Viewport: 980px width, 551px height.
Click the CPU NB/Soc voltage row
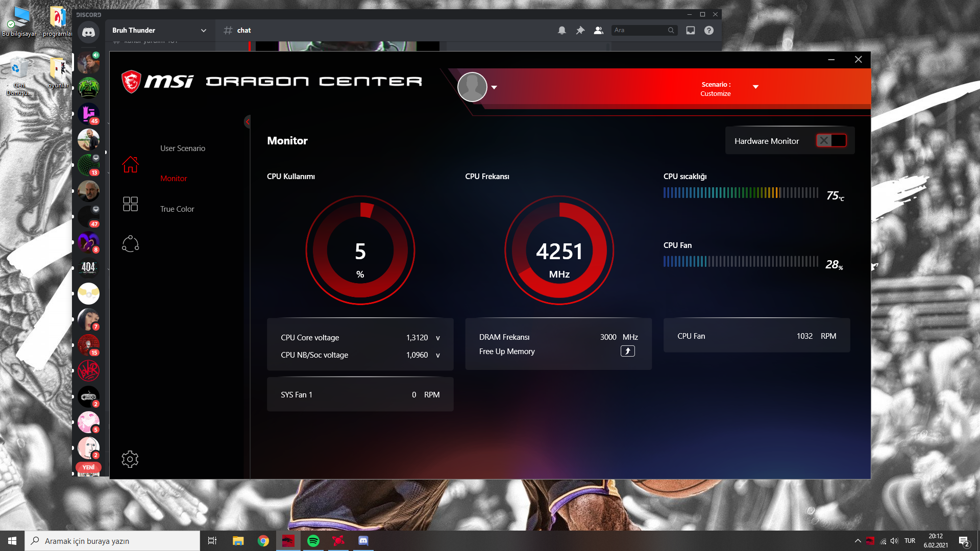[360, 355]
